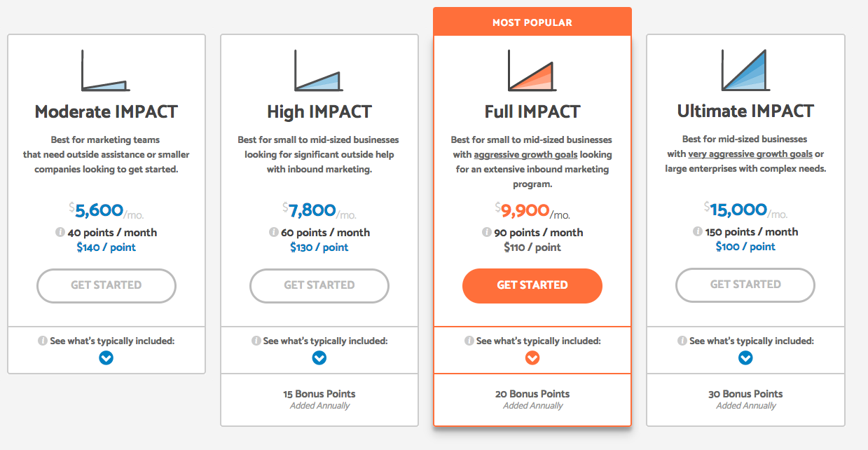Click the underlined "aggressive growth goals" link

tap(525, 154)
